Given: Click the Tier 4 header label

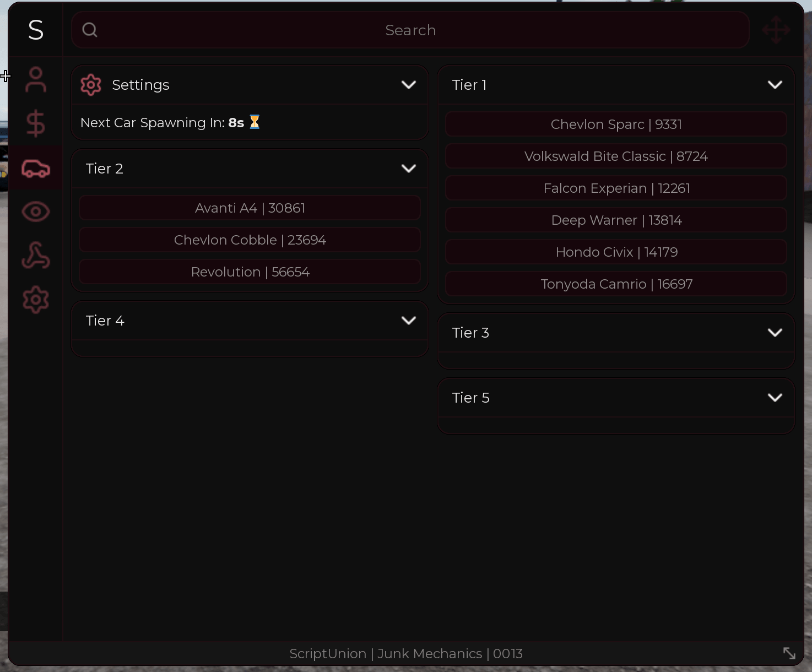Looking at the screenshot, I should (x=105, y=321).
